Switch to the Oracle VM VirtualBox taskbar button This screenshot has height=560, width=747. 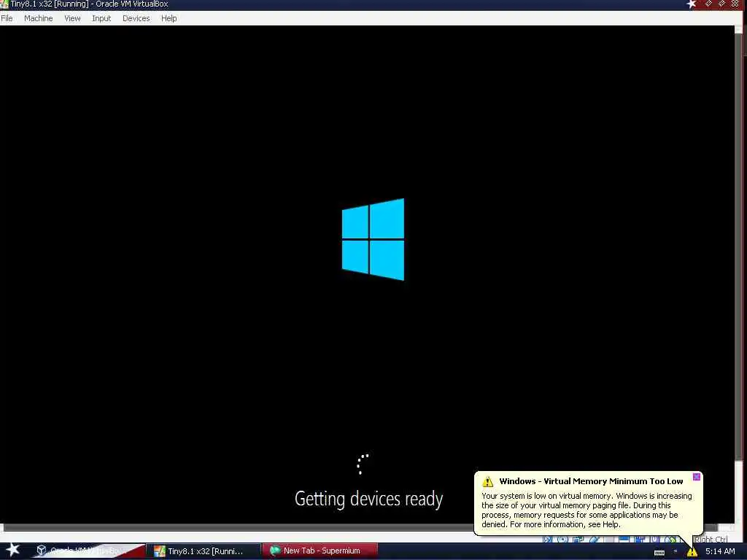(x=88, y=551)
